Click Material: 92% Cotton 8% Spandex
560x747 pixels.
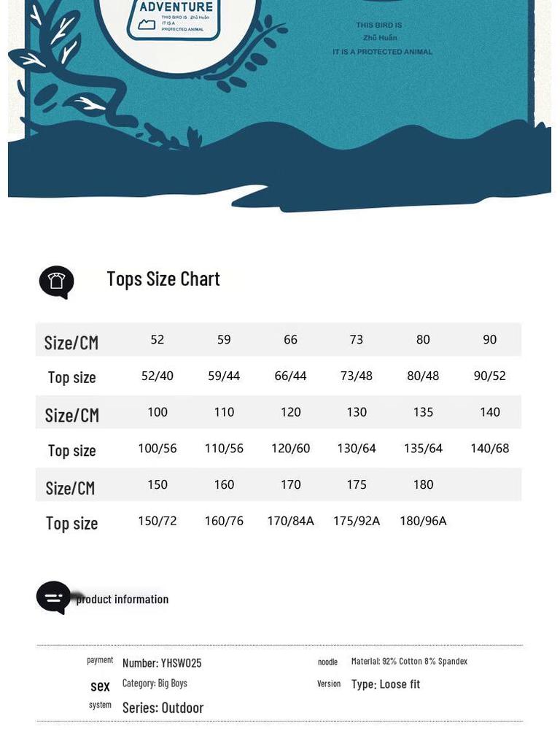coord(409,661)
